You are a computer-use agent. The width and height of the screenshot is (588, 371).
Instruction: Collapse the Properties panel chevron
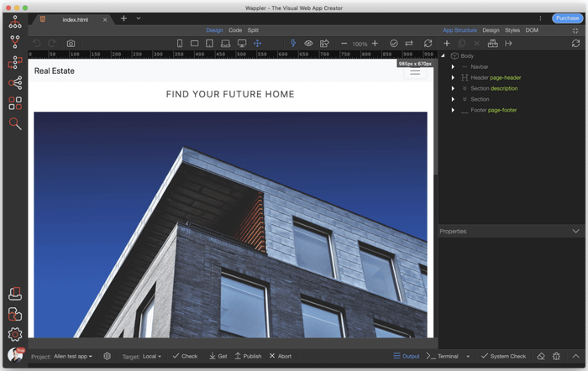coord(576,231)
